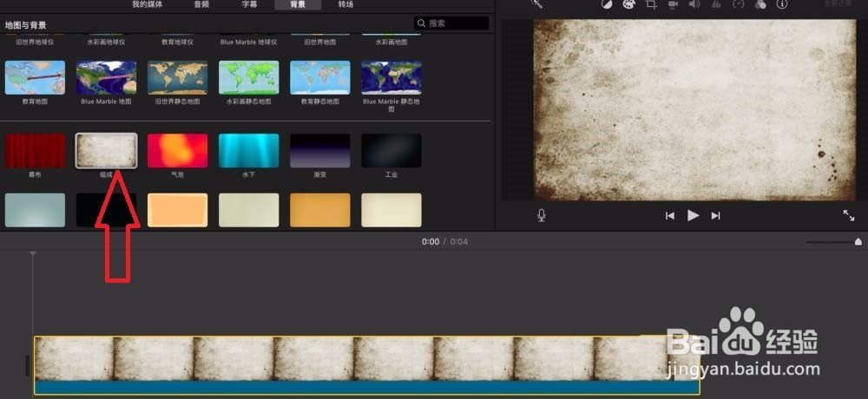Viewport: 868px width, 399px height.
Task: Choose the pale green-gray background swatch
Action: 249,210
